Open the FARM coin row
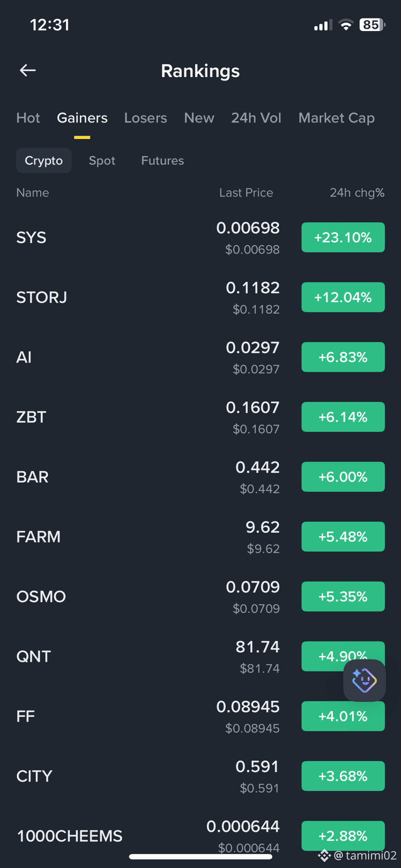This screenshot has height=868, width=401. (x=200, y=537)
